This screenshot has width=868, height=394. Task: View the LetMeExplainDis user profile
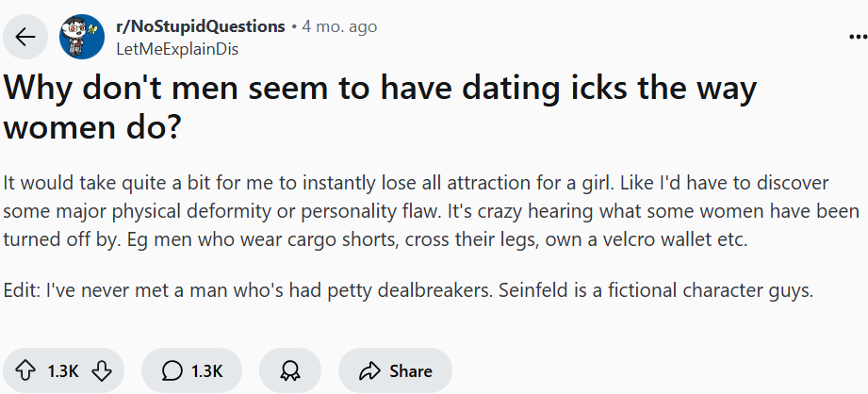[x=175, y=48]
